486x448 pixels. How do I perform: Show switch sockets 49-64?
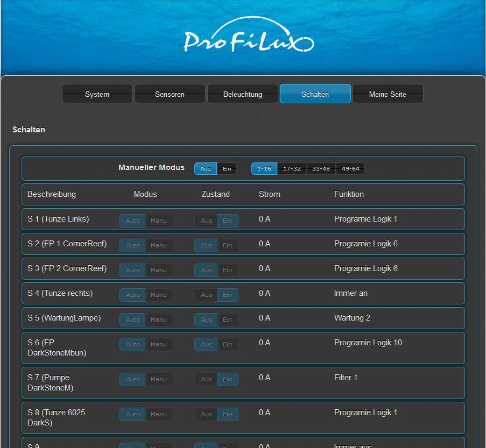tap(350, 169)
